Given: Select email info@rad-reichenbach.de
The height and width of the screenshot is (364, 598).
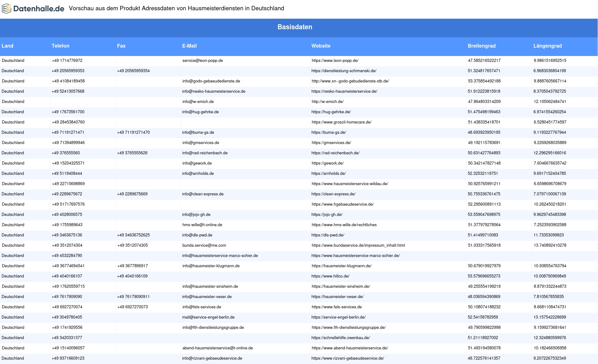Looking at the screenshot, I should tap(205, 153).
